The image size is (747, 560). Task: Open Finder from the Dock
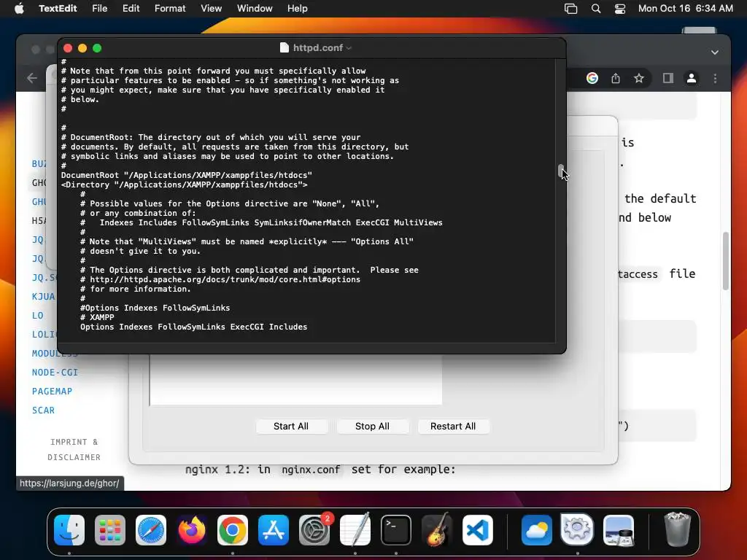69,530
